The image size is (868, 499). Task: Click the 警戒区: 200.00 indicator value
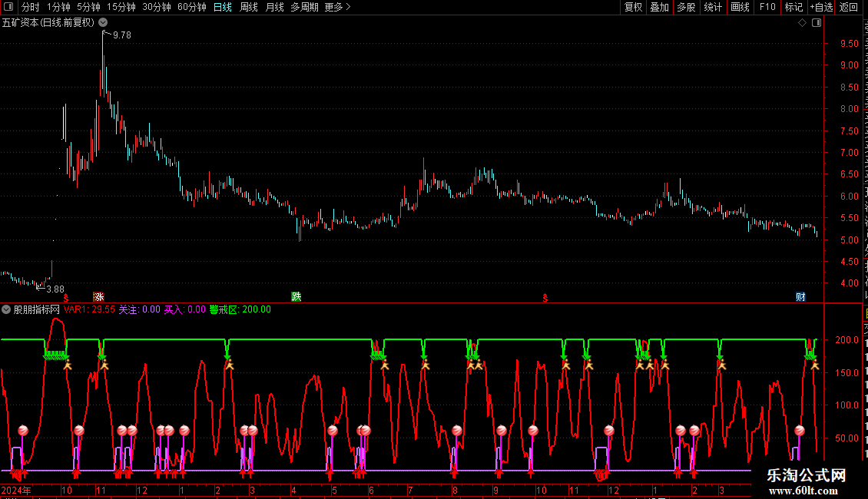pyautogui.click(x=240, y=310)
